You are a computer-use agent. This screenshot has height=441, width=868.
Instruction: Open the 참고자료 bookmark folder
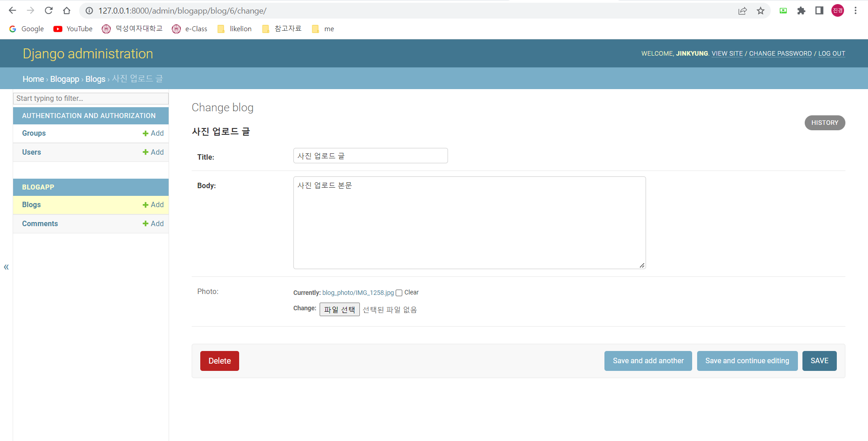[x=281, y=29]
